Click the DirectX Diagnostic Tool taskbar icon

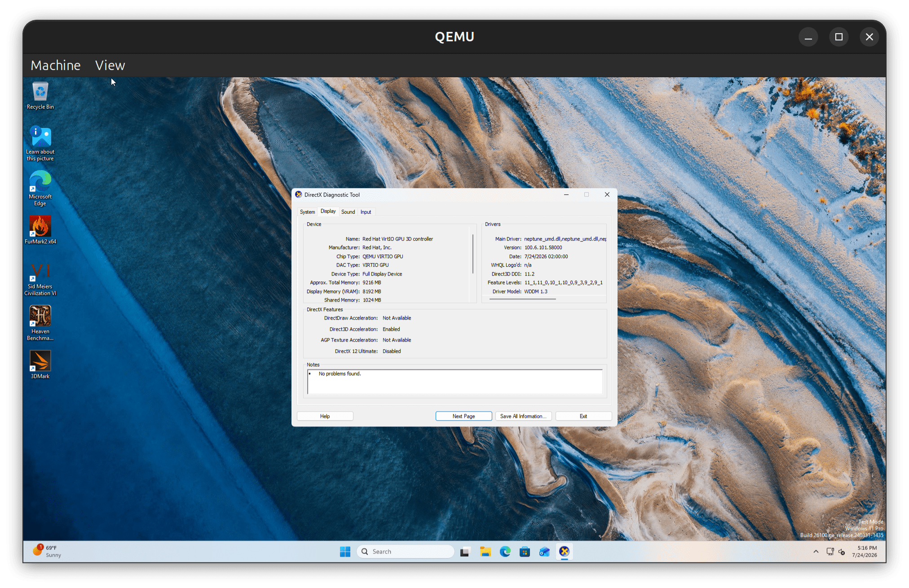tap(565, 552)
